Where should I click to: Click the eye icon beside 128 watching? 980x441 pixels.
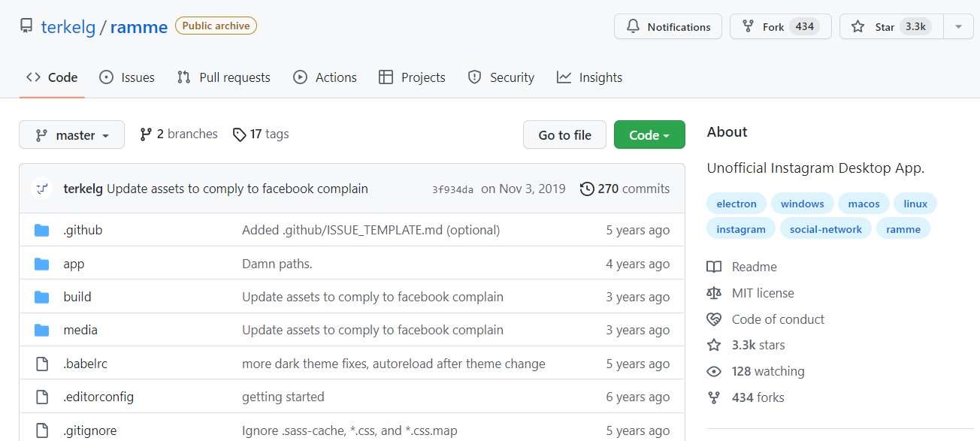tap(714, 371)
